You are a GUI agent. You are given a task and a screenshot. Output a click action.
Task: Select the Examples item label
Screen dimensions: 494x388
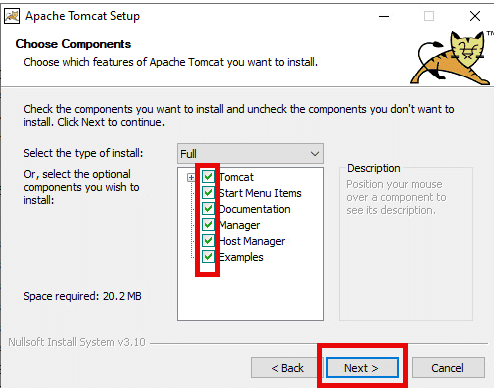click(x=241, y=257)
